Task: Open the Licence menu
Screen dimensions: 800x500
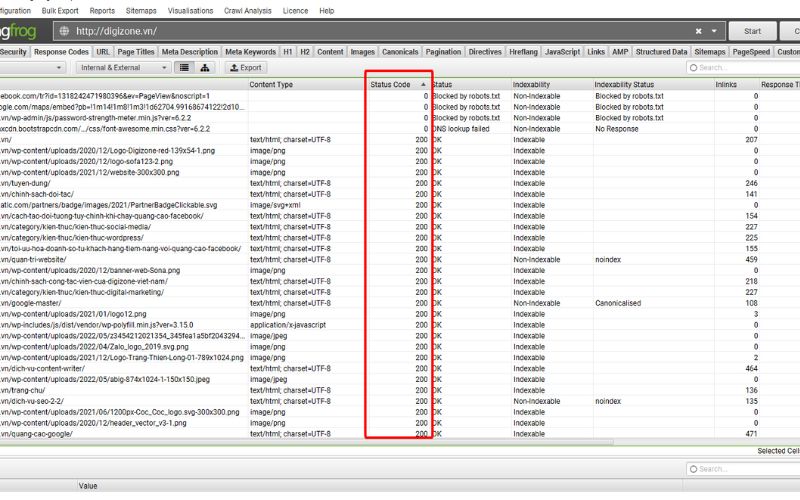Action: coord(295,10)
